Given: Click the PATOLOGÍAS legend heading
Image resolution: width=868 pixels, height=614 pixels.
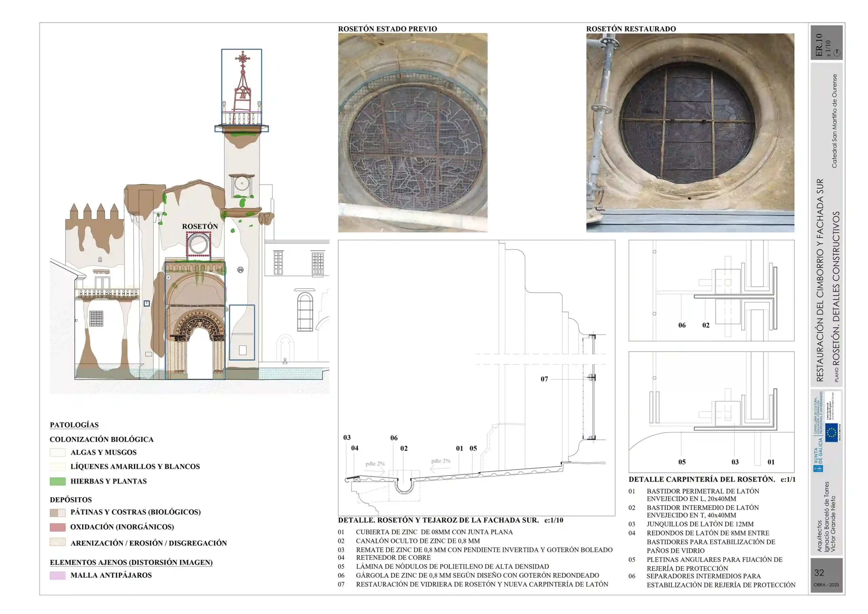Looking at the screenshot, I should 74,425.
